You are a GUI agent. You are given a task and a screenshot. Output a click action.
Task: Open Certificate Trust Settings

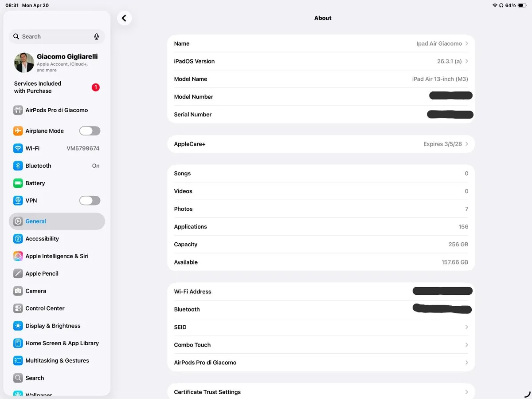pyautogui.click(x=321, y=392)
